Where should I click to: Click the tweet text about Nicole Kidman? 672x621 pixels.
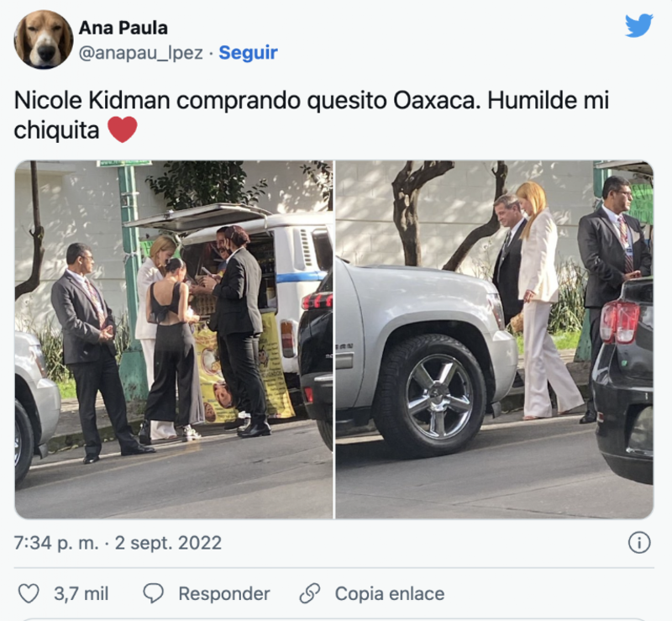[x=311, y=115]
